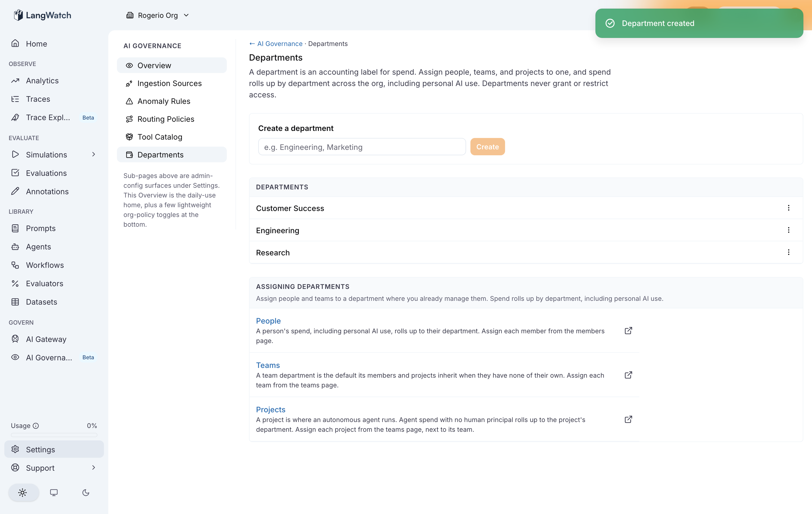Click the Usage progress bar
This screenshot has width=812, height=514.
click(54, 435)
